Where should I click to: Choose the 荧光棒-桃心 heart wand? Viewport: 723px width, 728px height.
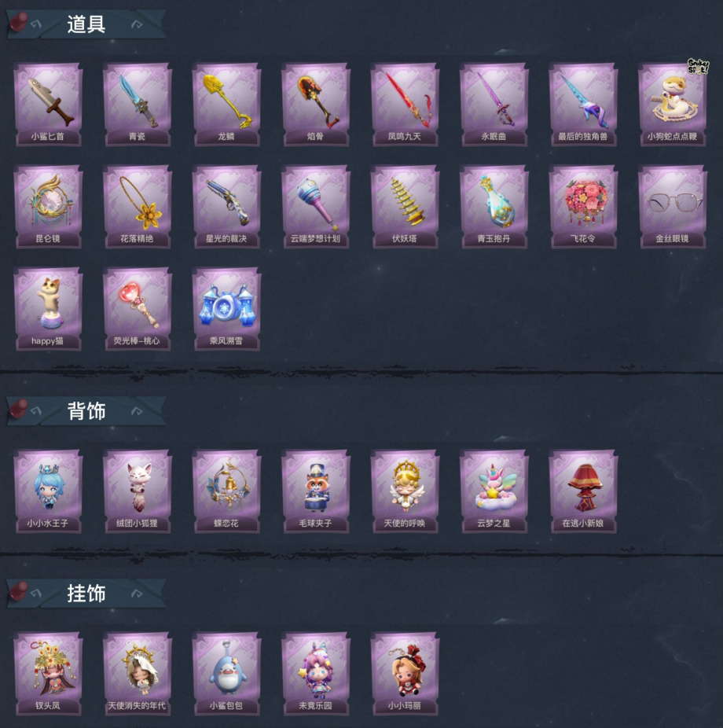pos(138,309)
